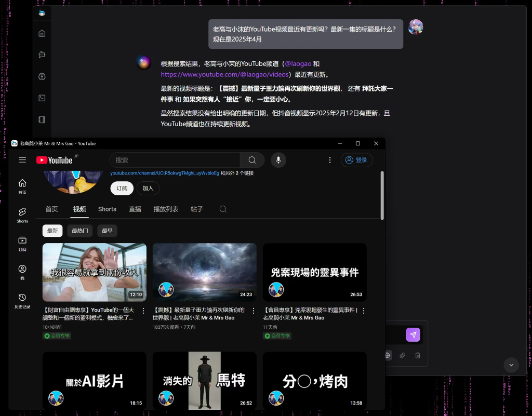Image resolution: width=532 pixels, height=416 pixels.
Task: Jump to bottom with the chevron-down button
Action: tap(511, 365)
